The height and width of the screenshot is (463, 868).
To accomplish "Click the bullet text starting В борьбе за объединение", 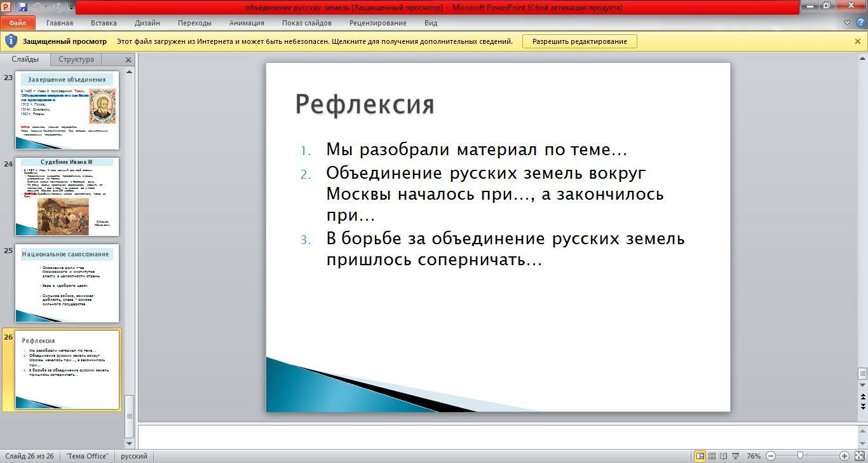I will (x=505, y=249).
